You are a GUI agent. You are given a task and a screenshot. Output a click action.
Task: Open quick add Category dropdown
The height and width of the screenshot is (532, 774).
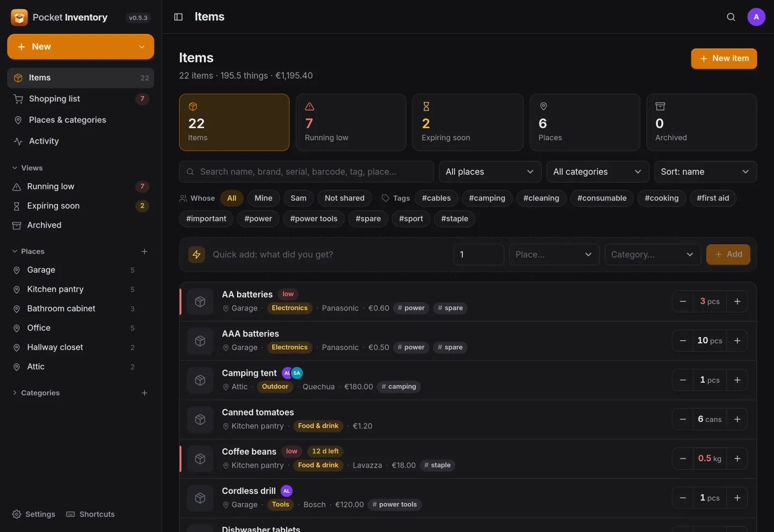point(653,254)
